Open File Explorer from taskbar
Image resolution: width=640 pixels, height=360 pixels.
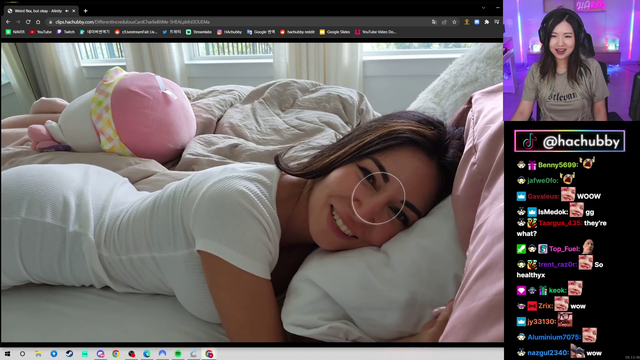coord(38,354)
